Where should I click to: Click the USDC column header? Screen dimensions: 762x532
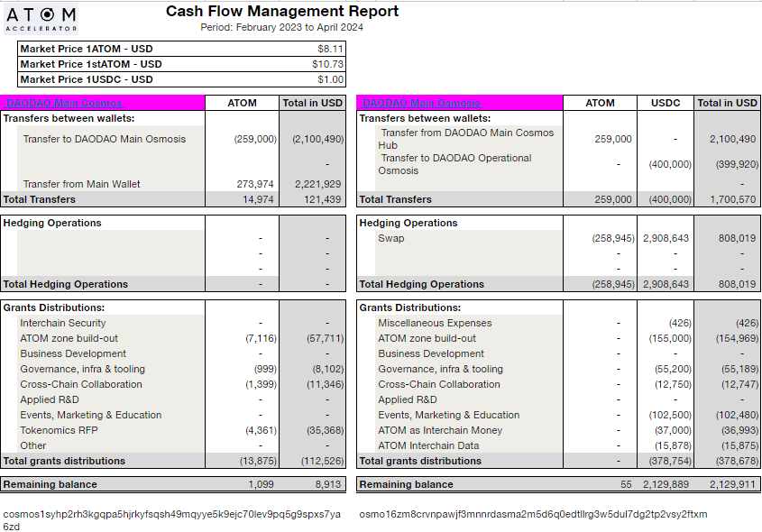(x=666, y=103)
